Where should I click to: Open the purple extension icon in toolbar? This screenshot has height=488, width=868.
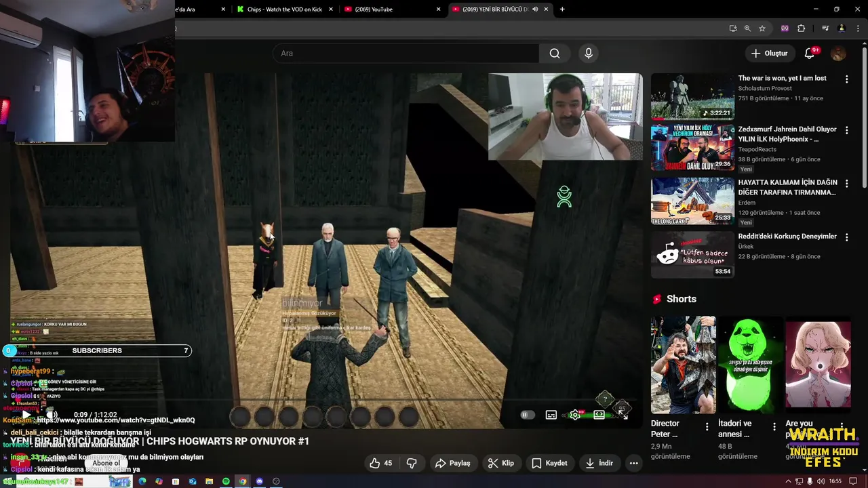[x=785, y=28]
